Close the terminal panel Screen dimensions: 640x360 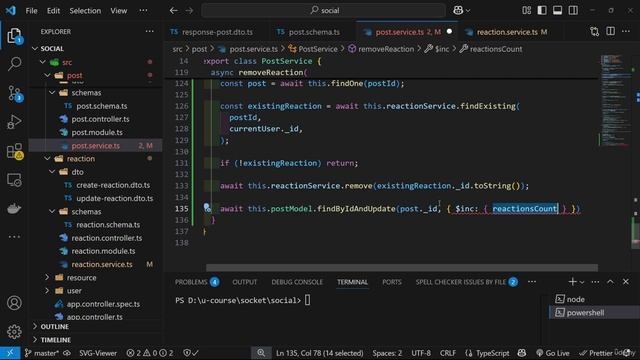tap(626, 282)
